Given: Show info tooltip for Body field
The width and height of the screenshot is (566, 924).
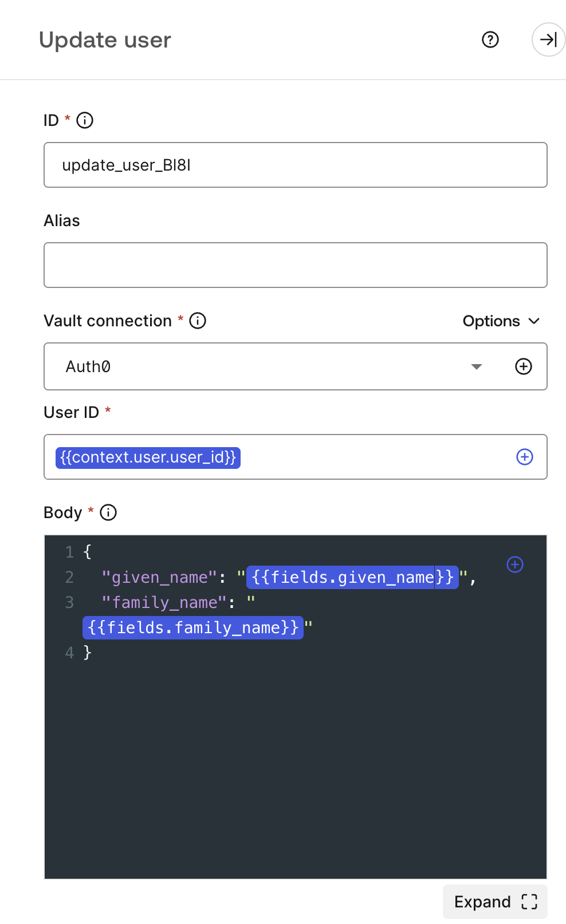Looking at the screenshot, I should point(108,512).
